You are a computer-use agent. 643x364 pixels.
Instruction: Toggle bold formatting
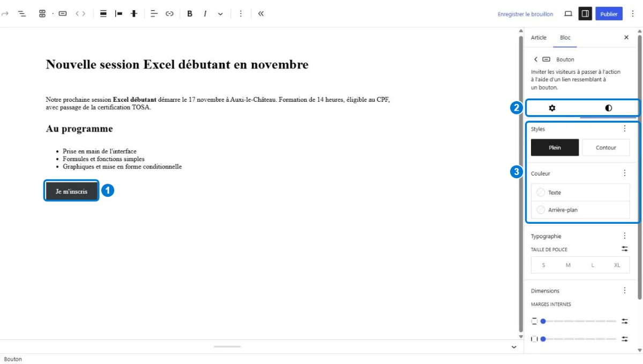tap(190, 14)
